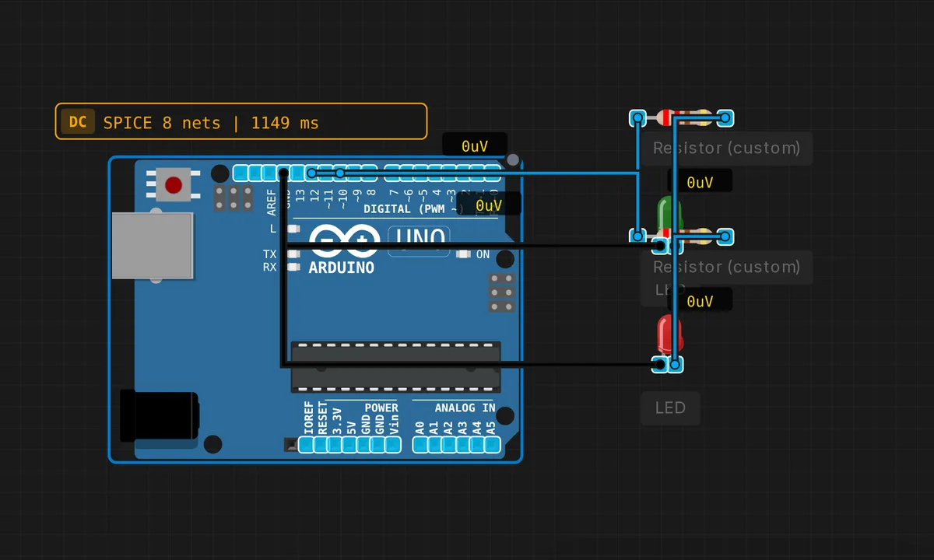Click the ATmega microcontroller chip
This screenshot has height=560, width=934.
tap(396, 366)
